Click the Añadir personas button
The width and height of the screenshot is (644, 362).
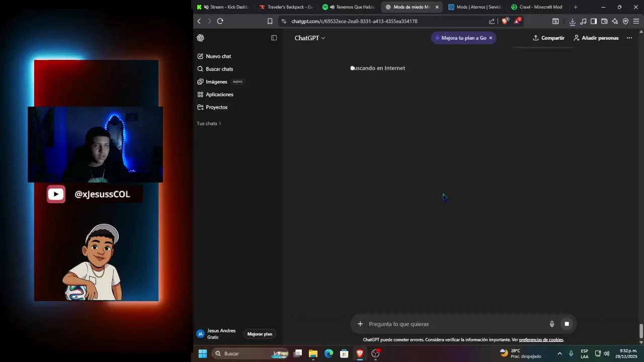(x=596, y=38)
